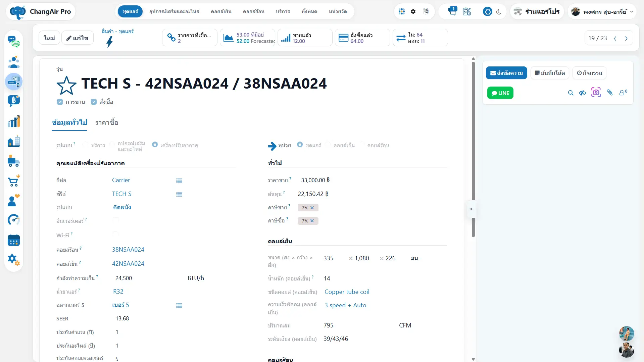The image size is (644, 362).
Task: Open calendar sidebar icon
Action: [14, 240]
